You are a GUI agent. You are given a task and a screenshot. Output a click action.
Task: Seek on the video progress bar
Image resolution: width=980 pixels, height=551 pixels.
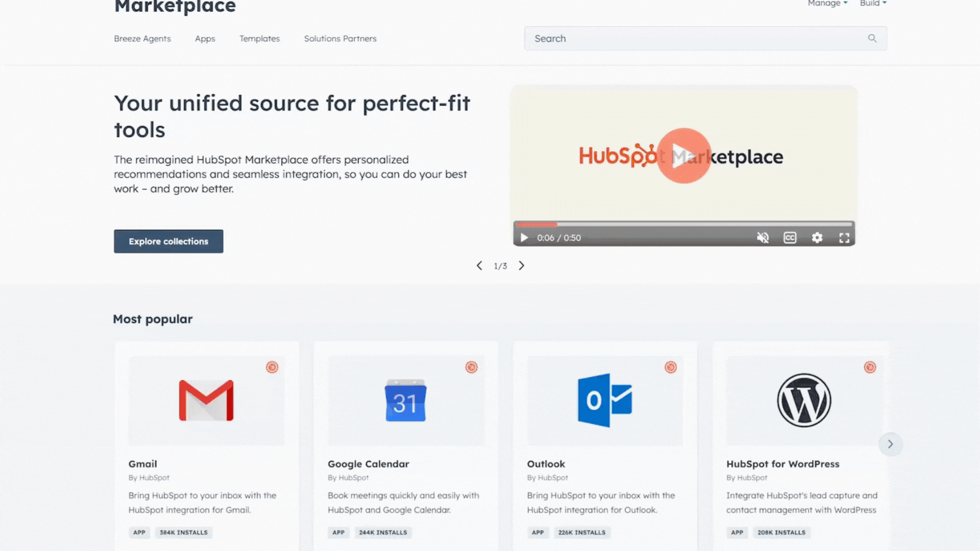click(684, 224)
